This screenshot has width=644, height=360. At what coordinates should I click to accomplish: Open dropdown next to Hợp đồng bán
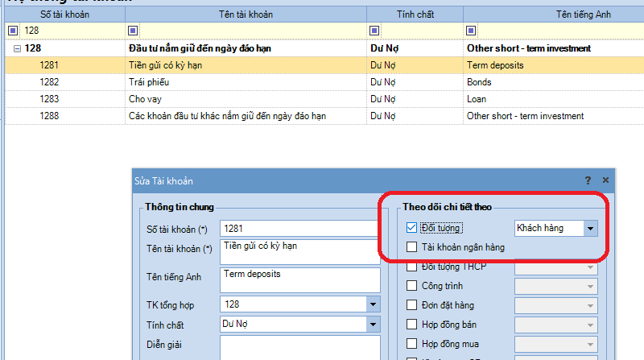tap(590, 325)
